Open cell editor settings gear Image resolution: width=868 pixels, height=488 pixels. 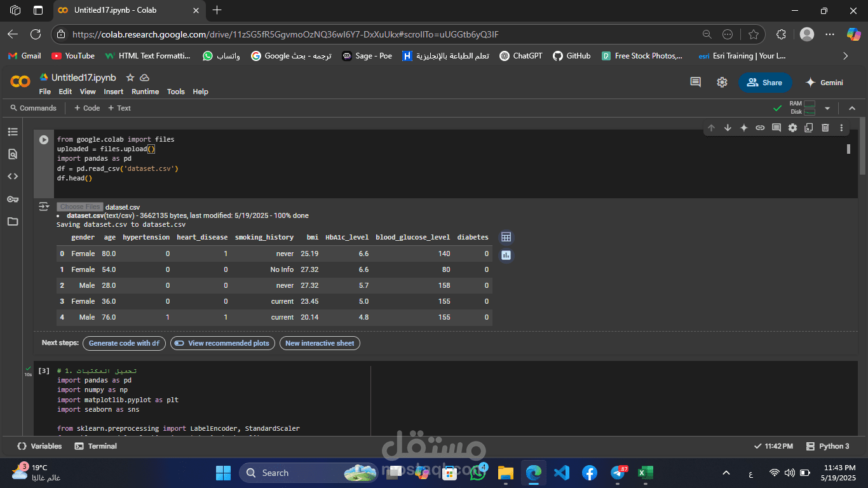pos(792,128)
